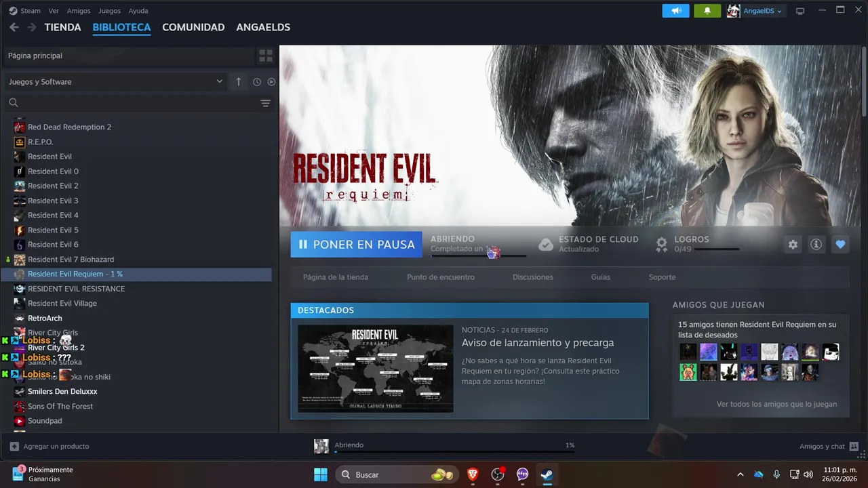Open taskbar microphone tray icon

coord(776,474)
